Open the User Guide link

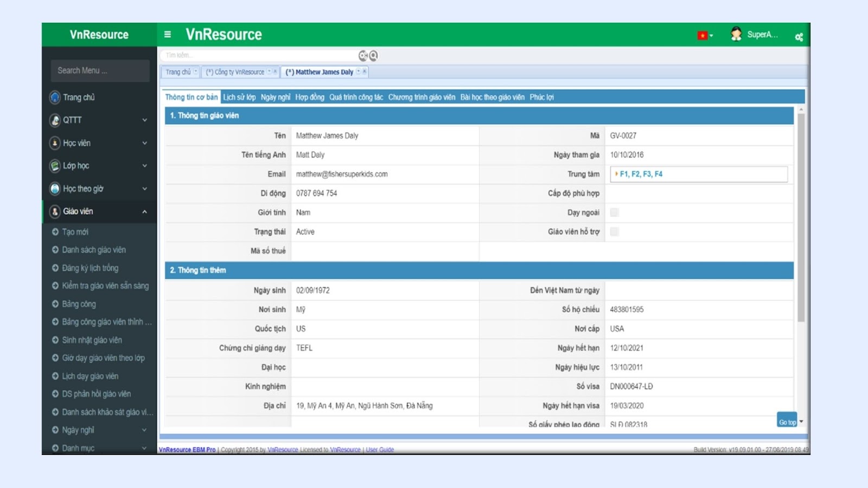[x=380, y=450]
